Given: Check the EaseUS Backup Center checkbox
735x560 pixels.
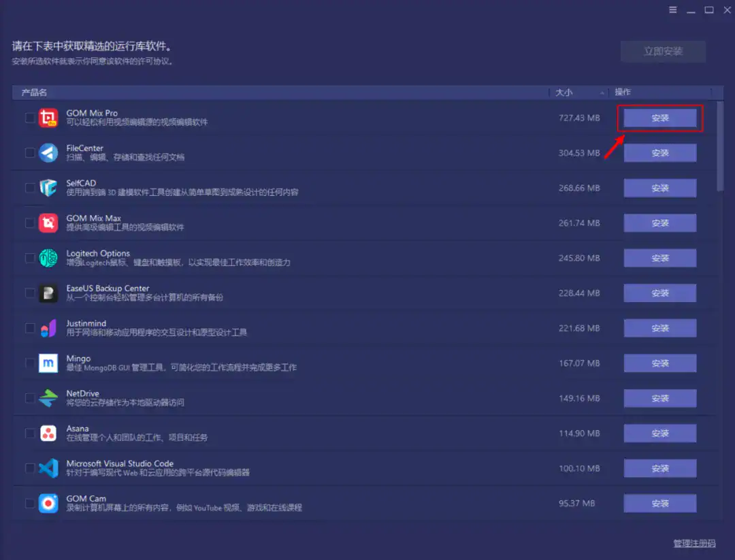Looking at the screenshot, I should click(x=29, y=293).
